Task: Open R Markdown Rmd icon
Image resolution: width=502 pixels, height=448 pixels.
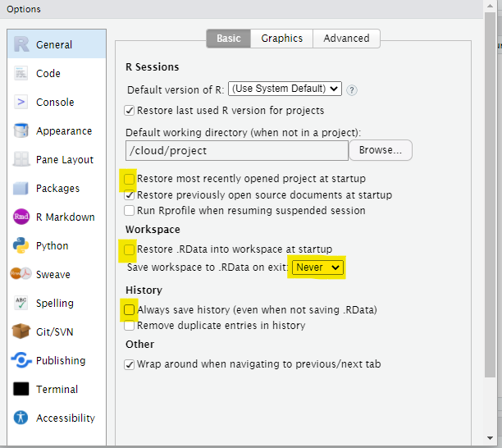Action: (21, 217)
